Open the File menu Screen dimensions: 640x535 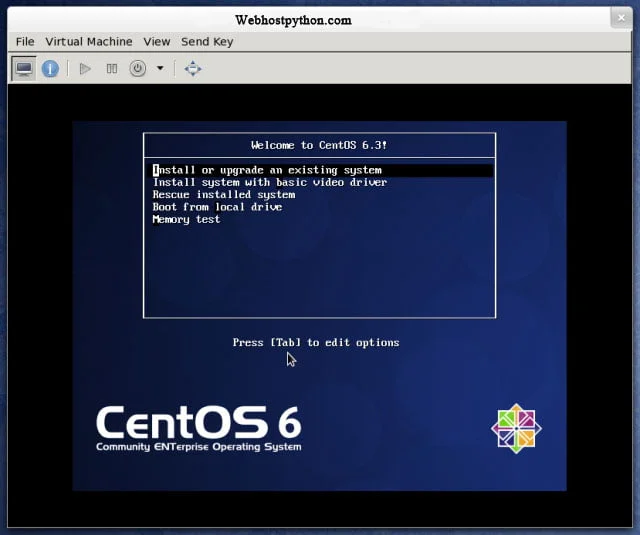pos(25,42)
